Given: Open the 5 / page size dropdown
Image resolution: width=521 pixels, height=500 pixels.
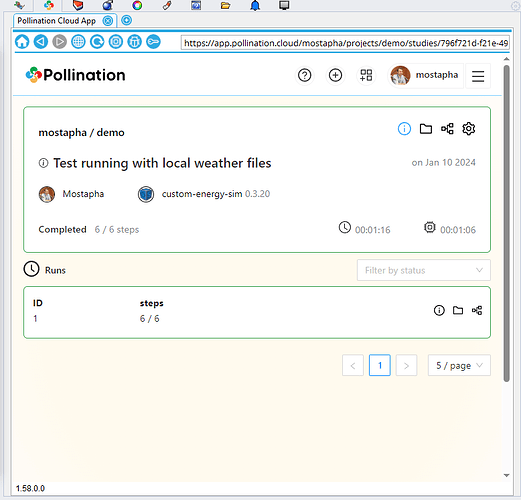Looking at the screenshot, I should pos(459,365).
